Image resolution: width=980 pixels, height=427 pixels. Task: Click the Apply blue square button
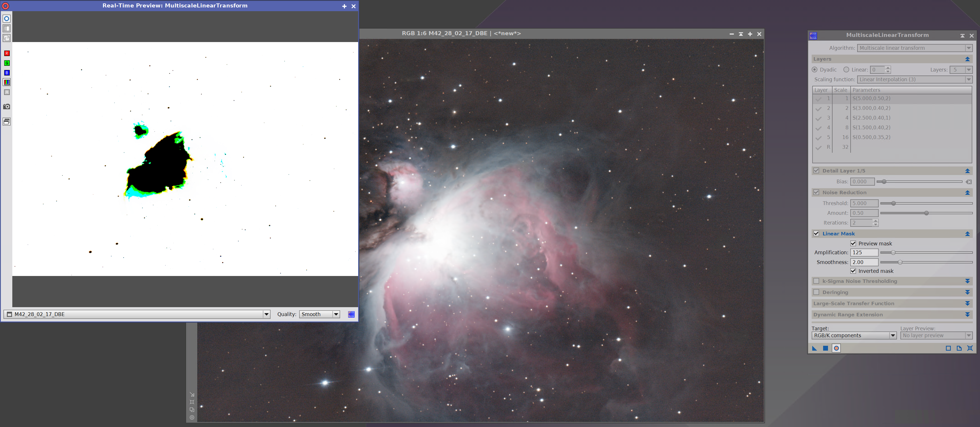click(825, 348)
